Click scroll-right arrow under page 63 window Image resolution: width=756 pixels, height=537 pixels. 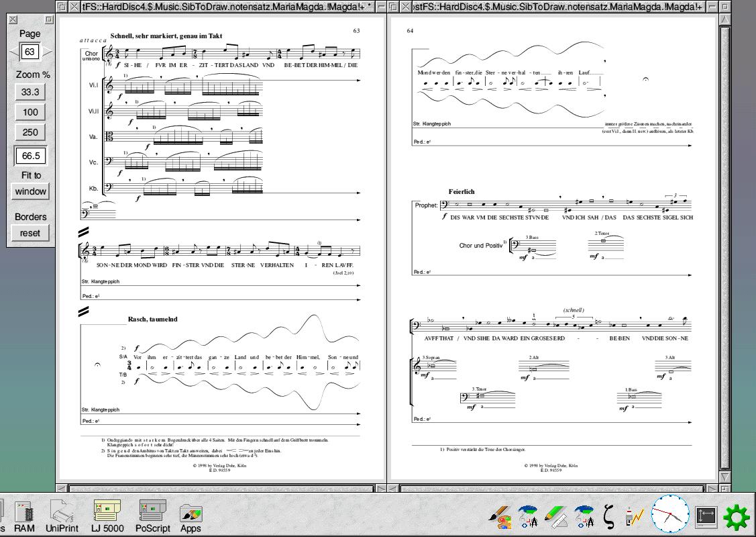pyautogui.click(x=381, y=489)
